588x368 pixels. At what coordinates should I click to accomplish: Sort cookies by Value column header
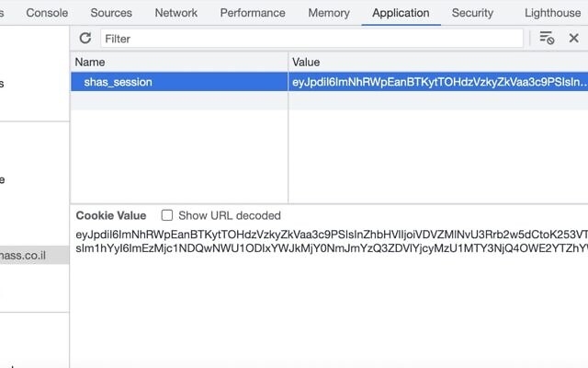click(438, 62)
